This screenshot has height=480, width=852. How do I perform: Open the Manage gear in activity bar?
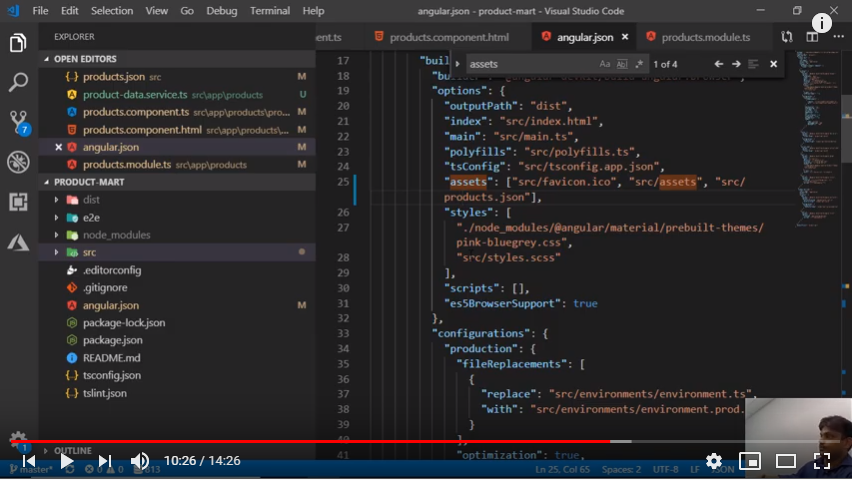point(18,439)
